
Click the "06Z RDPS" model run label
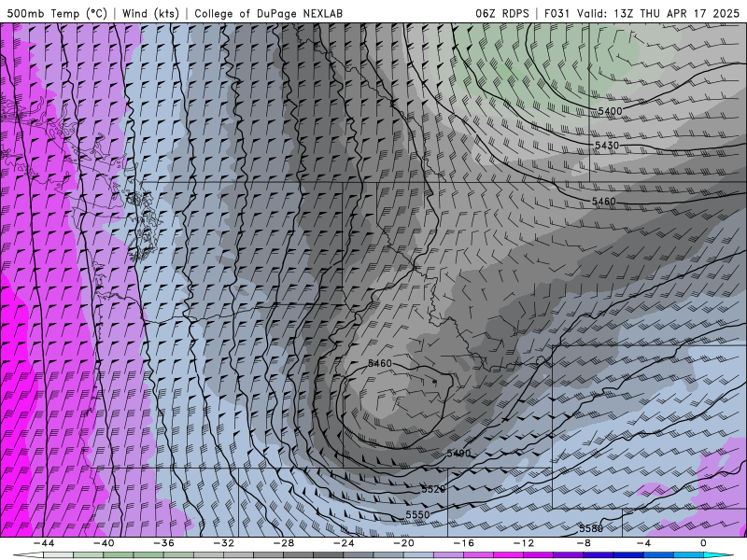coord(501,13)
